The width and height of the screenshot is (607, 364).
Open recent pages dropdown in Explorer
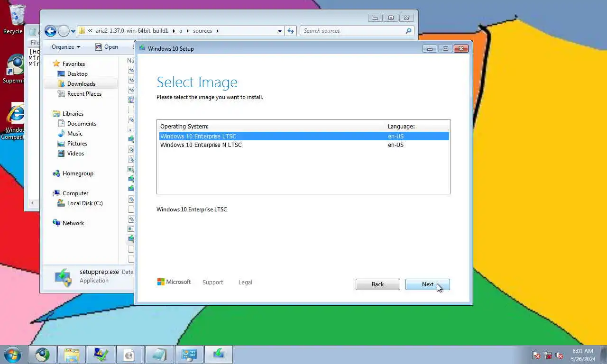[x=73, y=31]
